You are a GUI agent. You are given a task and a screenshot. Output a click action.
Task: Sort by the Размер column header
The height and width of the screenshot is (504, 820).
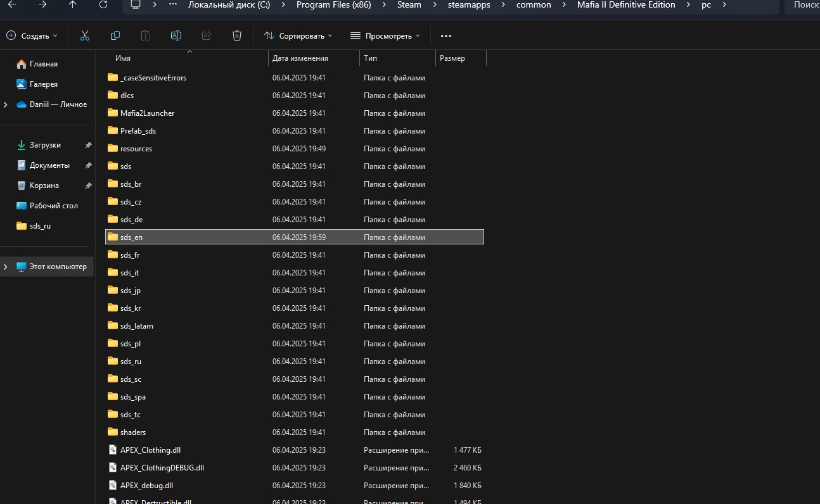[452, 58]
